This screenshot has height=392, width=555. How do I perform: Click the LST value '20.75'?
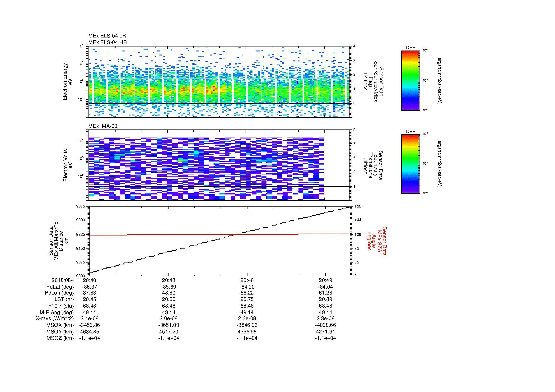pos(247,300)
